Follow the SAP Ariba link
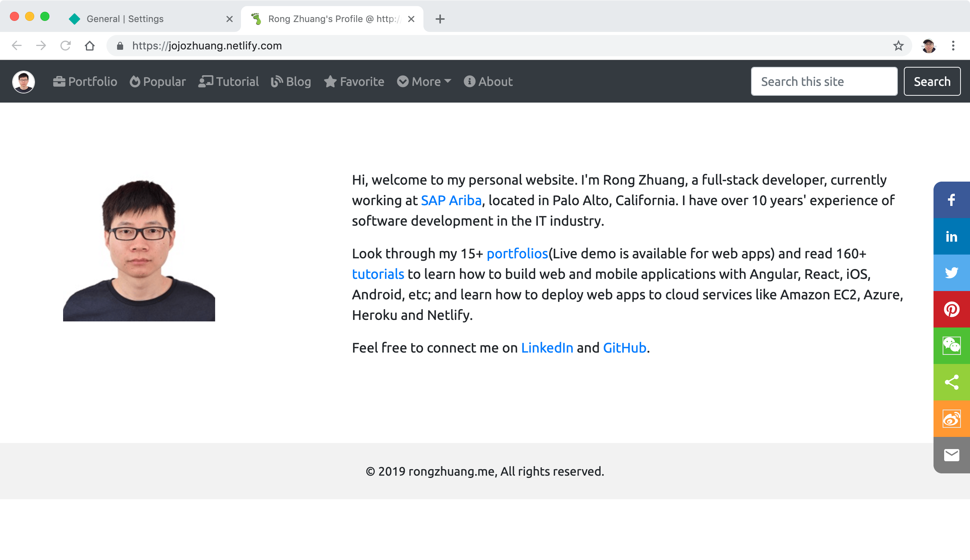This screenshot has height=560, width=970. point(451,200)
